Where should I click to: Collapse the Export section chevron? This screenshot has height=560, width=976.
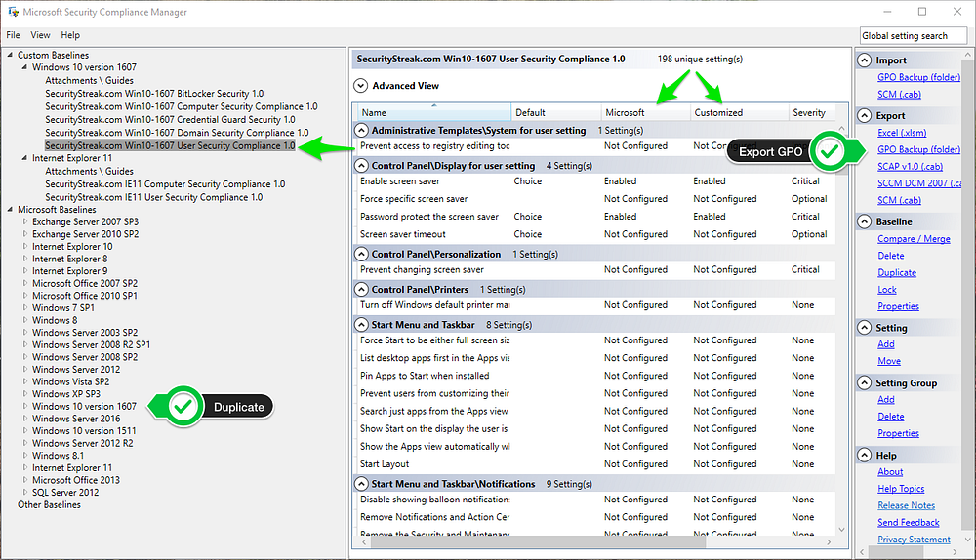(x=864, y=116)
